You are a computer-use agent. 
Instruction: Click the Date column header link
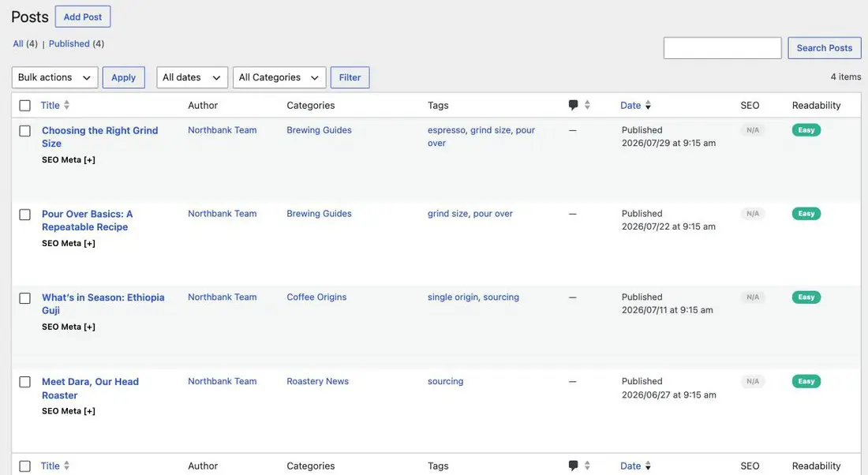(630, 105)
